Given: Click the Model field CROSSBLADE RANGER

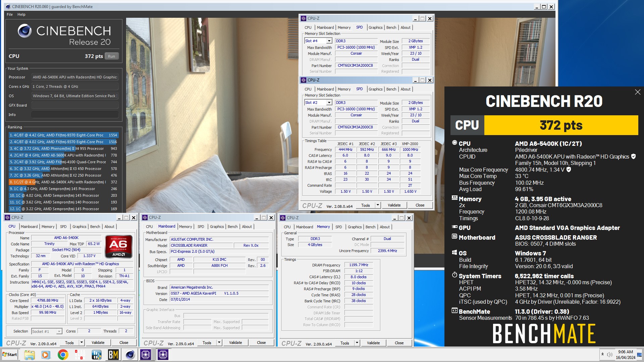Looking at the screenshot, I should [201, 245].
